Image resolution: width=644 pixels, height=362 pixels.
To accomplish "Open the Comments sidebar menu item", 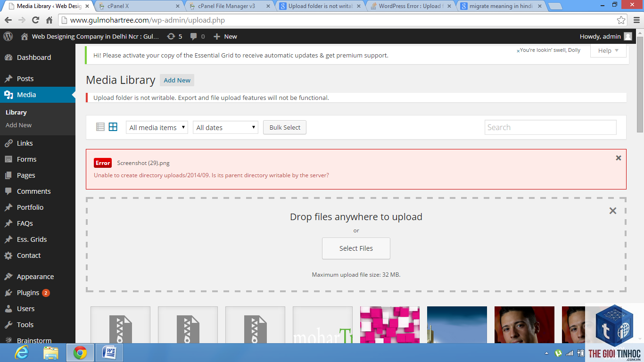I will point(38,191).
